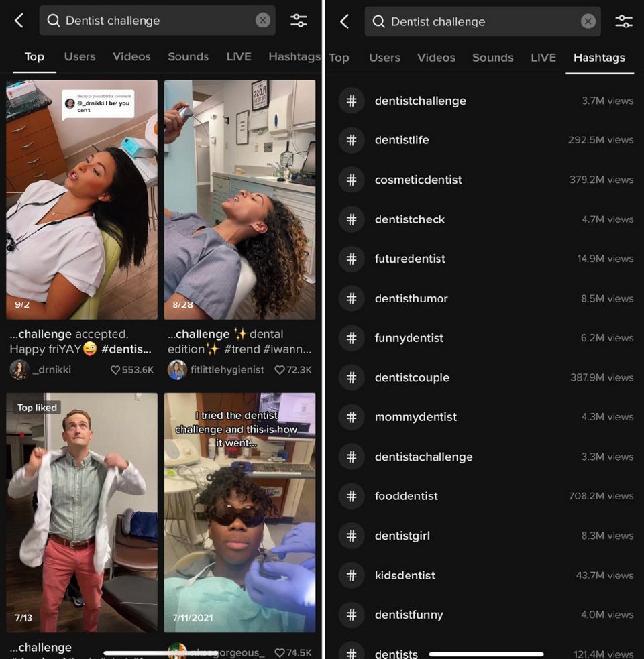Viewport: 644px width, 659px height.
Task: Open _drnikki's profile avatar
Action: tap(19, 369)
